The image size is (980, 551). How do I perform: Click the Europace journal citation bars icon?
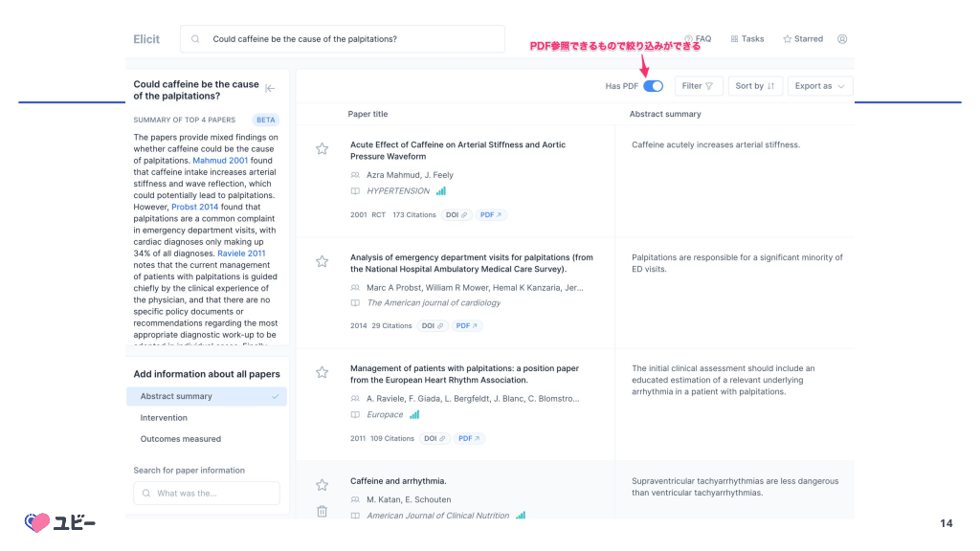pos(414,415)
